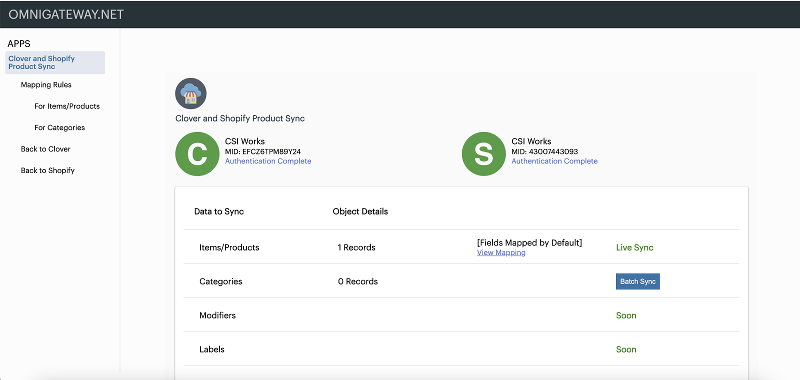This screenshot has height=380, width=800.
Task: Click the cloud storefront app icon
Action: [191, 93]
